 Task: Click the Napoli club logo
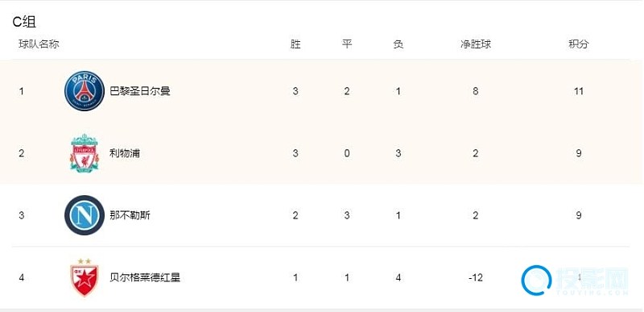[x=85, y=215]
